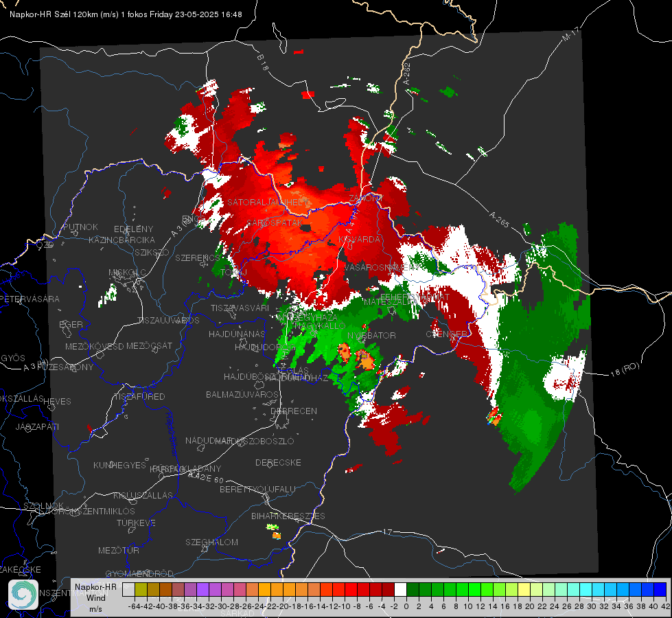Click the HEVES city label

(x=57, y=402)
